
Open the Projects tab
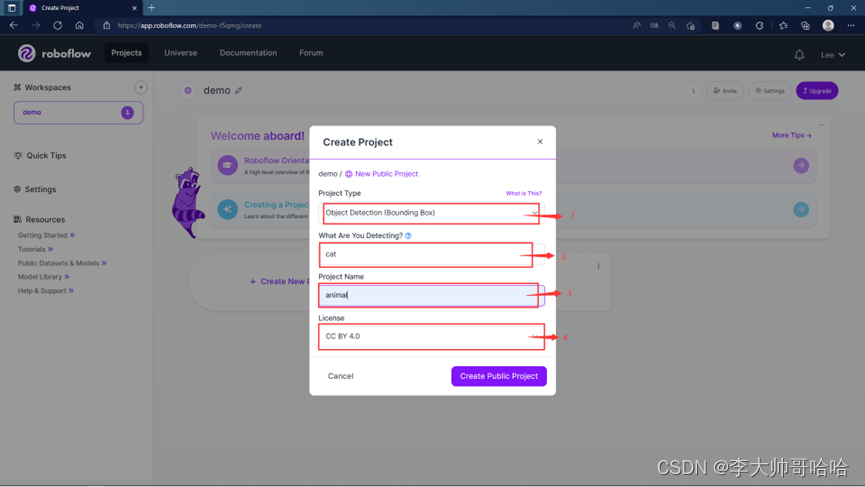tap(126, 53)
